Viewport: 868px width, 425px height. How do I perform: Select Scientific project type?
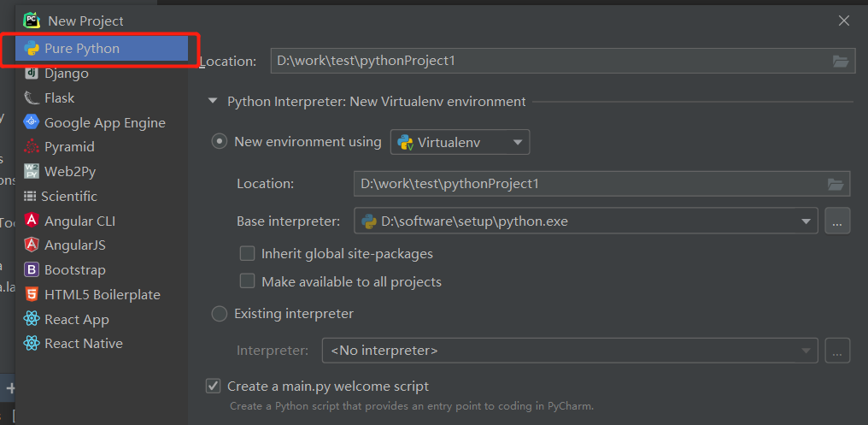click(x=70, y=197)
